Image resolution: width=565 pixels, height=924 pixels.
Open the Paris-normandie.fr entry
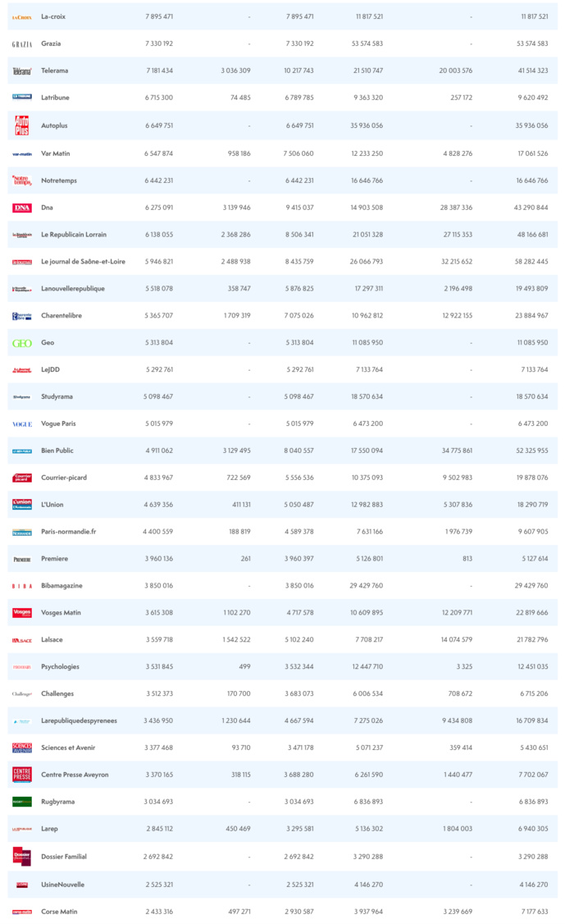pos(68,532)
